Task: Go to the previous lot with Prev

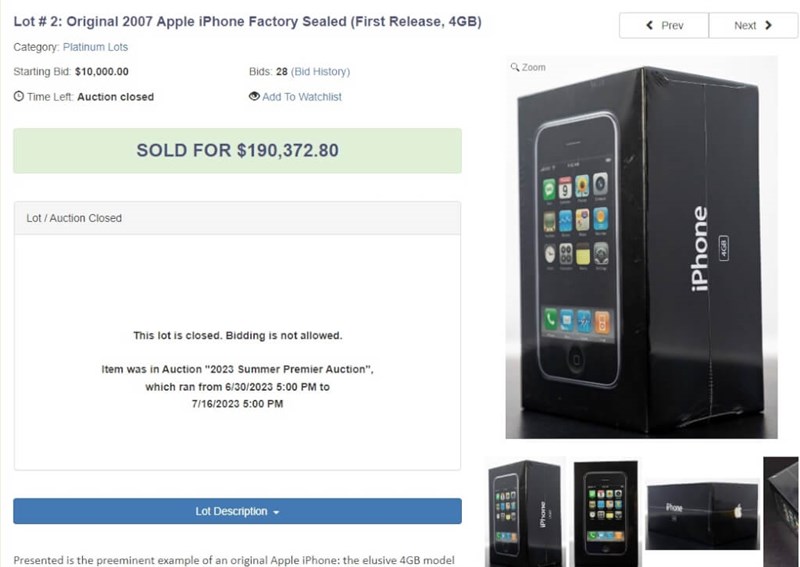Action: click(664, 25)
